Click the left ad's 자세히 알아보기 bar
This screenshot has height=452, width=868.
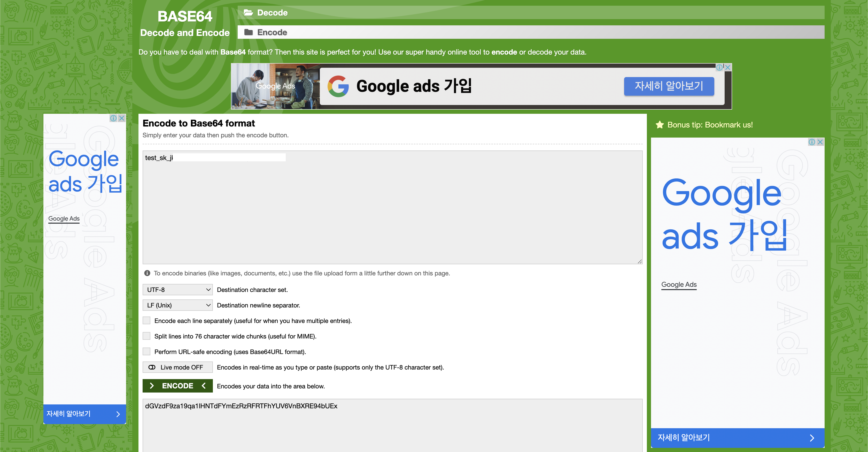(x=84, y=414)
